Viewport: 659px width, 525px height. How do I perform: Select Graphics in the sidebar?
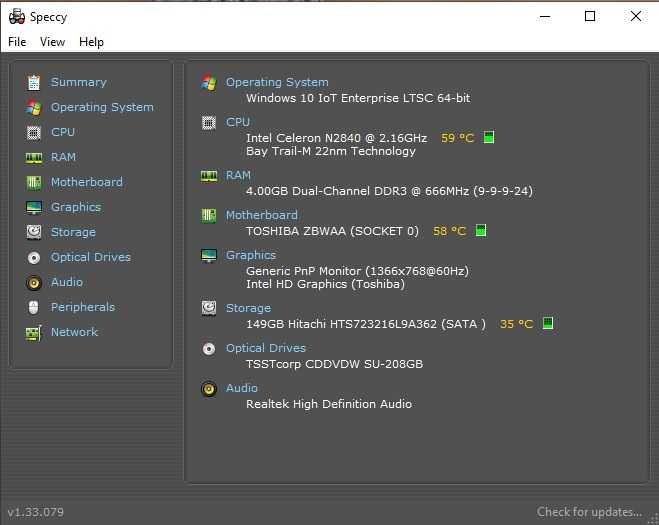(76, 207)
